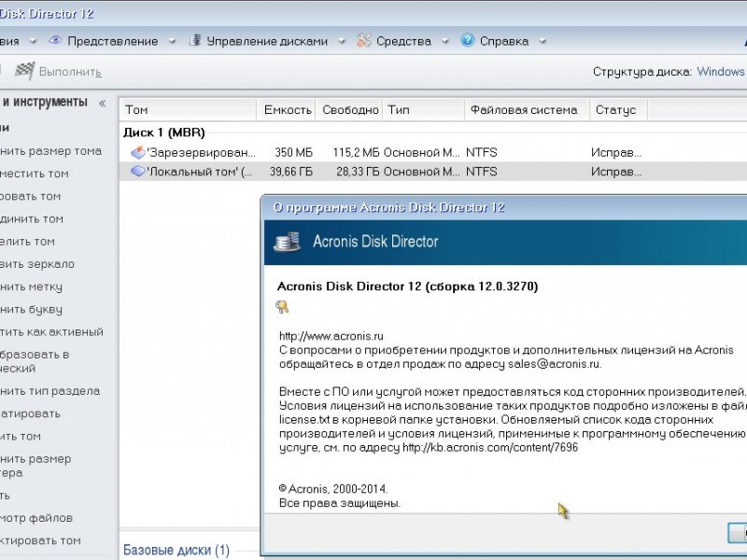Click the sidebar action ending in 'мотр файлов'
This screenshot has height=560, width=747.
(x=36, y=518)
